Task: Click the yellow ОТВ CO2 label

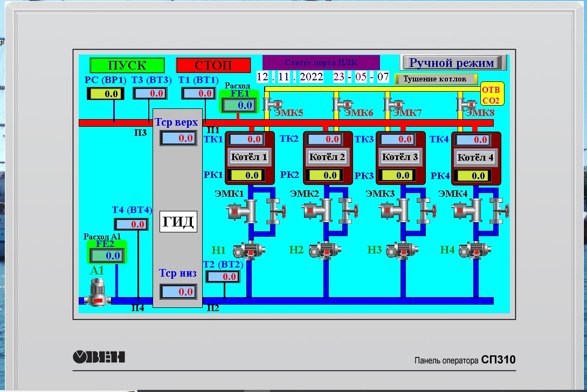Action: [x=491, y=95]
